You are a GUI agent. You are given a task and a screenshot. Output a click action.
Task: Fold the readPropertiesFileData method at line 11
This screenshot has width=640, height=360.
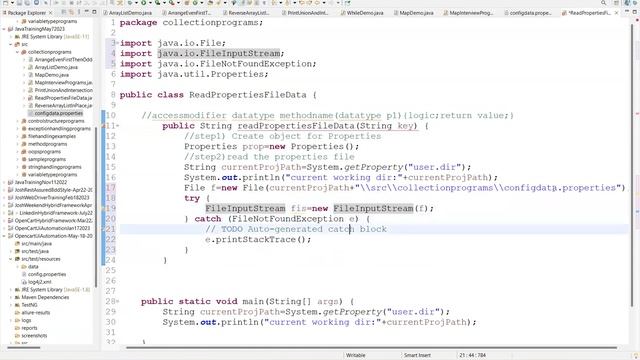pyautogui.click(x=118, y=126)
